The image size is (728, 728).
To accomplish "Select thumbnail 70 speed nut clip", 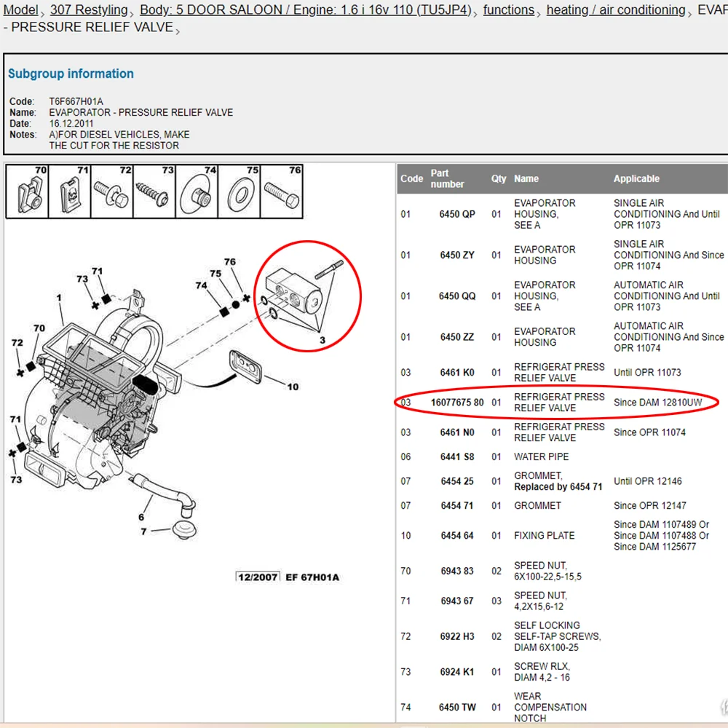I will pyautogui.click(x=27, y=191).
